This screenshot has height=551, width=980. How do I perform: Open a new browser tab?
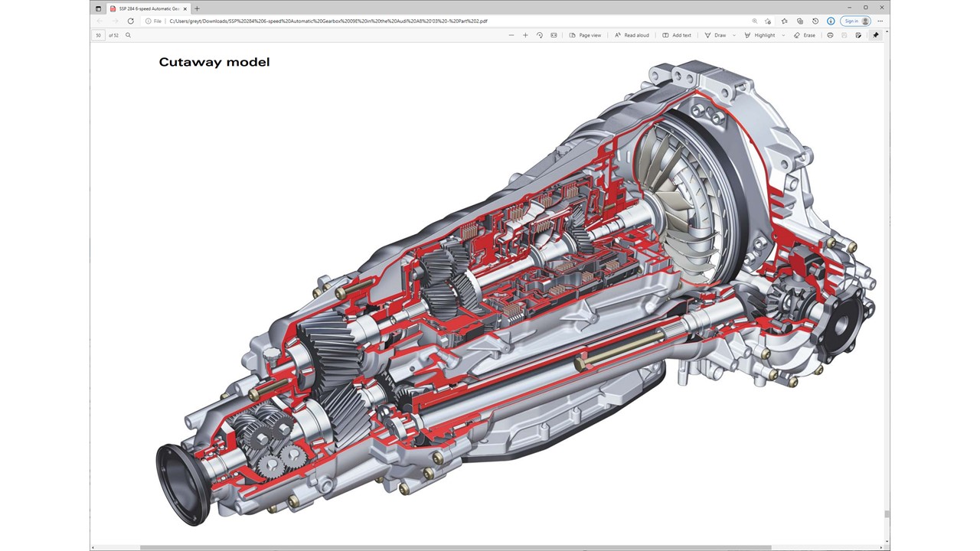pos(197,8)
